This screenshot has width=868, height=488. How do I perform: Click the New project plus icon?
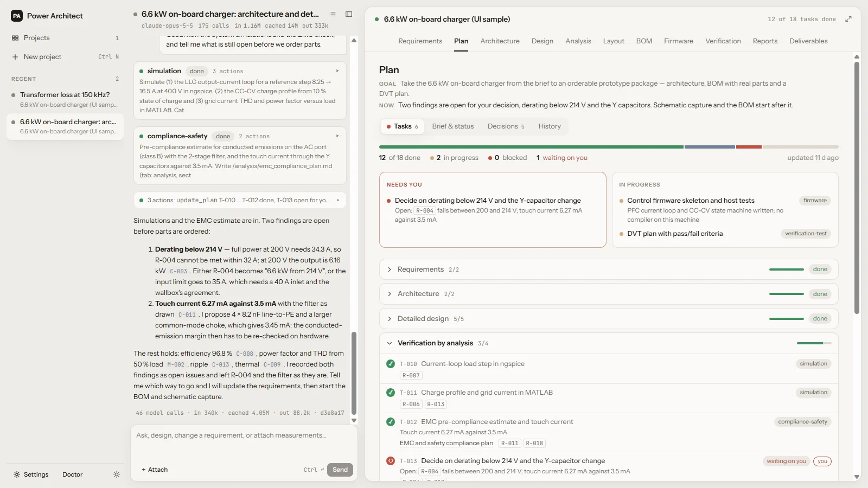click(x=15, y=57)
